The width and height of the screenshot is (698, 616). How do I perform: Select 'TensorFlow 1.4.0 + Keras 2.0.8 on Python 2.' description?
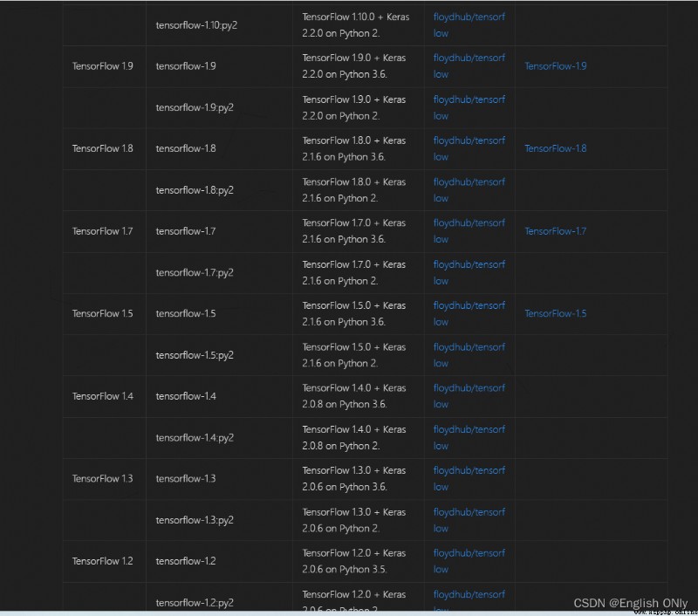point(354,437)
